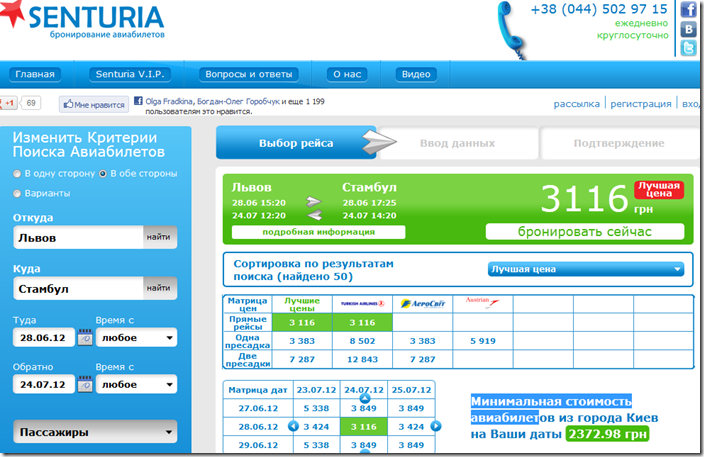This screenshot has width=704, height=457.
Task: Click the Facebook icon in top-right corner
Action: coord(689,9)
